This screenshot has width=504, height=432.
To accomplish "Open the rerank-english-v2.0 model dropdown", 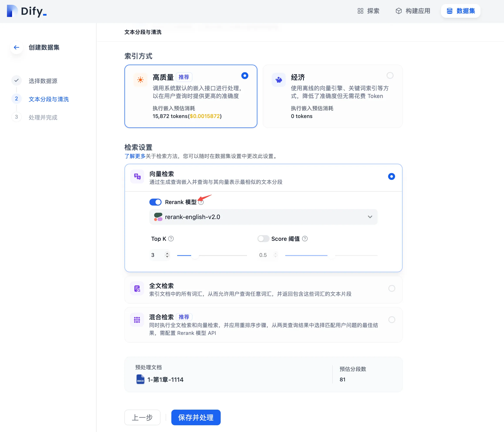I will tap(264, 217).
